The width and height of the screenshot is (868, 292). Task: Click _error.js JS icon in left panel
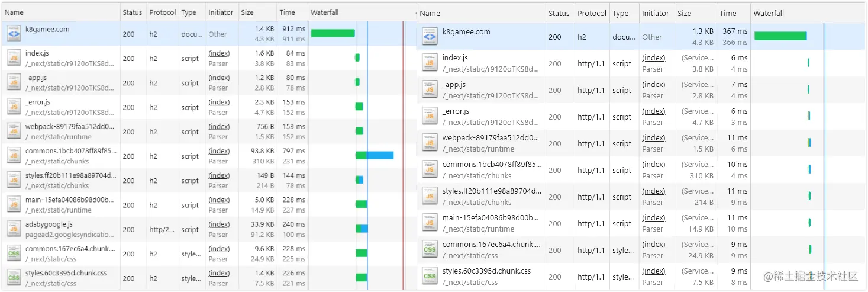14,107
